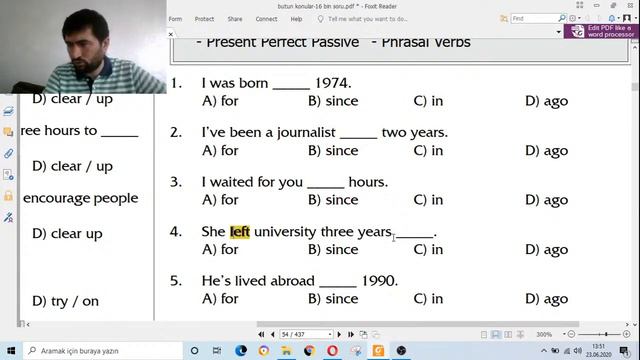This screenshot has height=360, width=640.
Task: Click answer 'B) since' under question 5
Action: 333,299
